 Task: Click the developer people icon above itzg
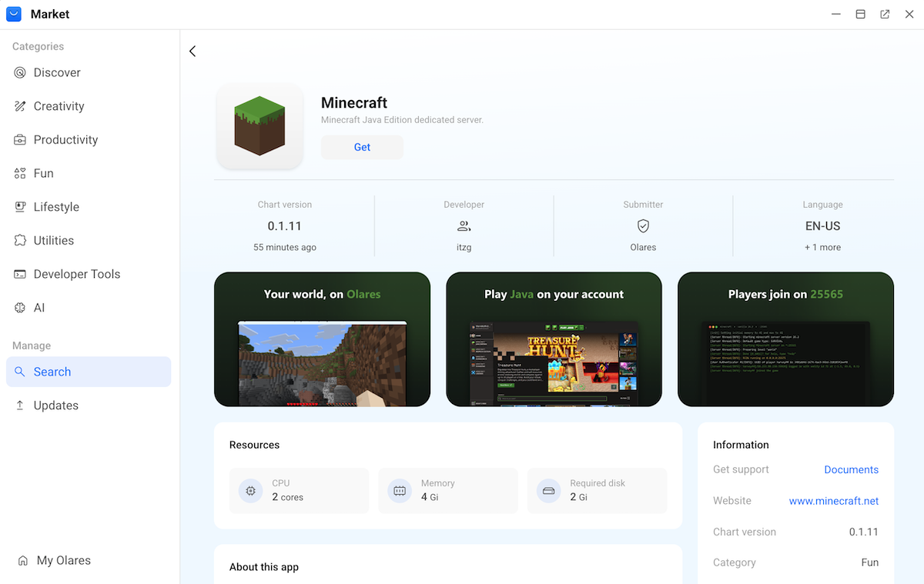[464, 226]
